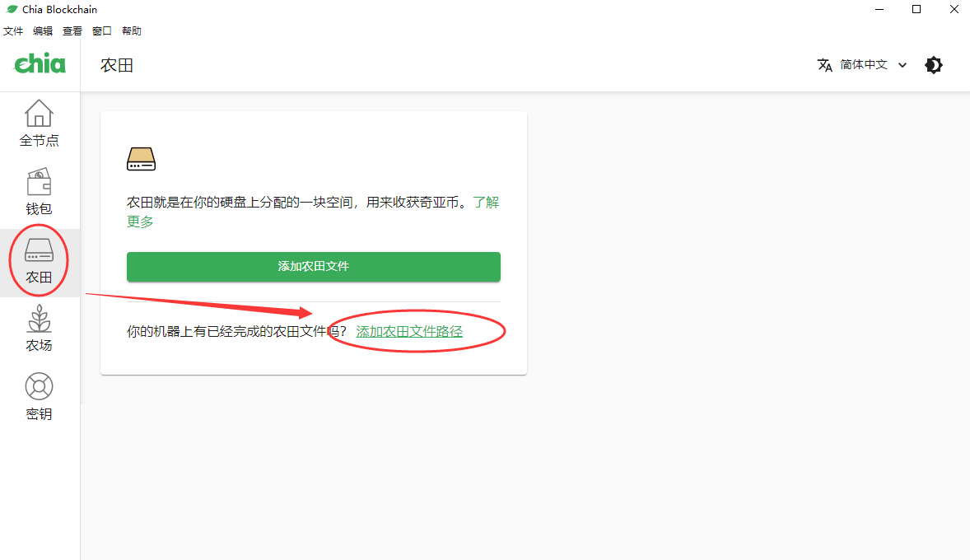This screenshot has width=970, height=560.
Task: Open the 密钥 keys sidebar icon
Action: tap(39, 387)
